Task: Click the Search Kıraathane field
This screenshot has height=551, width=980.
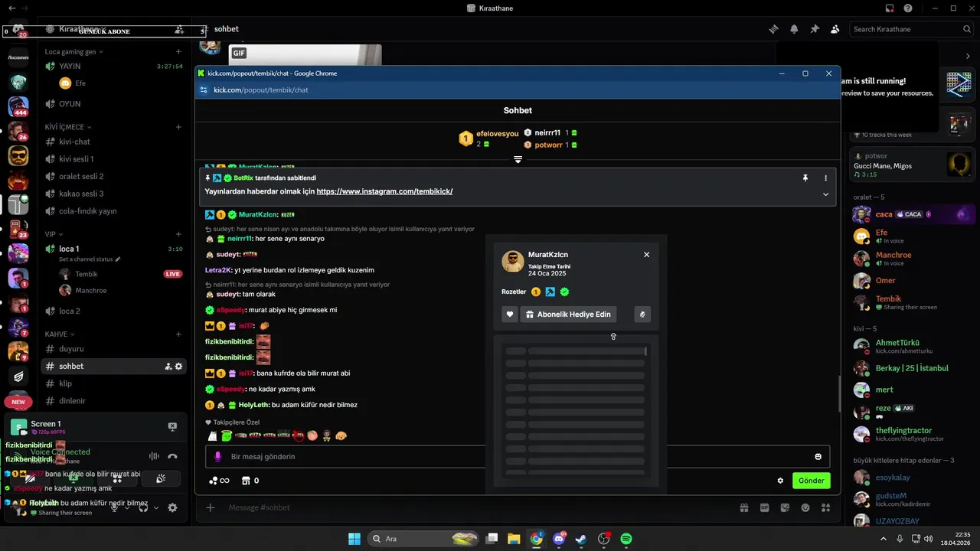Action: (x=911, y=29)
